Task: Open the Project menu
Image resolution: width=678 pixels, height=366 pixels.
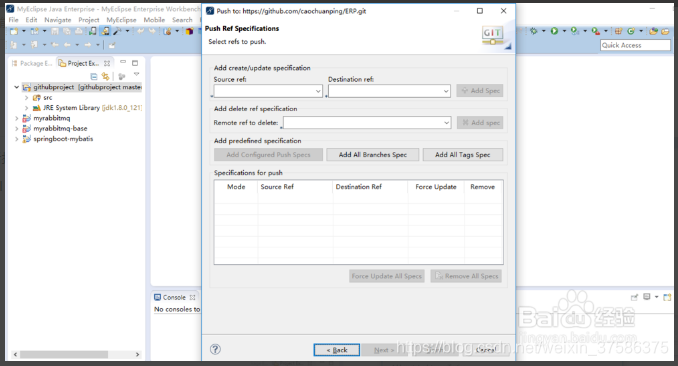Action: pos(89,20)
